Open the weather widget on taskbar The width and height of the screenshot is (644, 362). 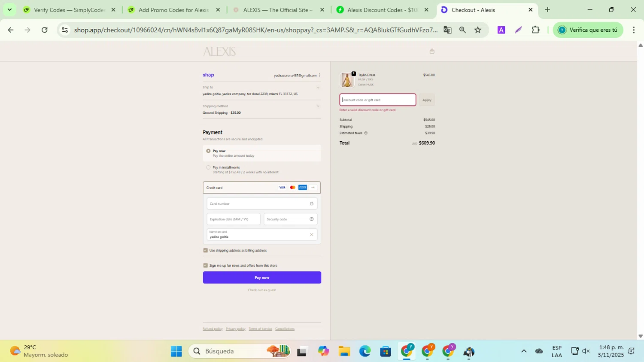coord(39,351)
